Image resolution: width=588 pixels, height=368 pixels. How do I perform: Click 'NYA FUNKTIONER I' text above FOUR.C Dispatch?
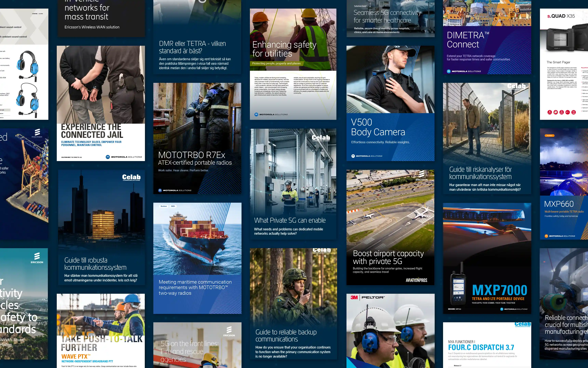click(x=462, y=342)
